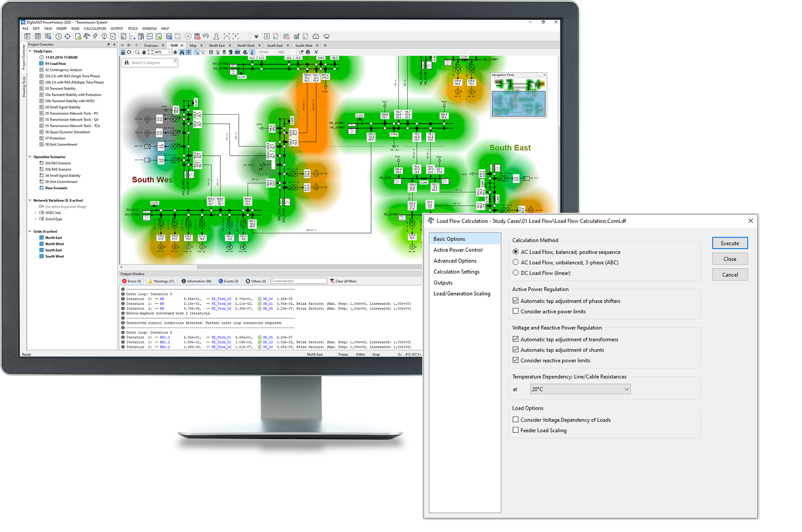The width and height of the screenshot is (802, 532).
Task: Click the padlock freeze icon in diagram toolbar
Action: [x=123, y=53]
